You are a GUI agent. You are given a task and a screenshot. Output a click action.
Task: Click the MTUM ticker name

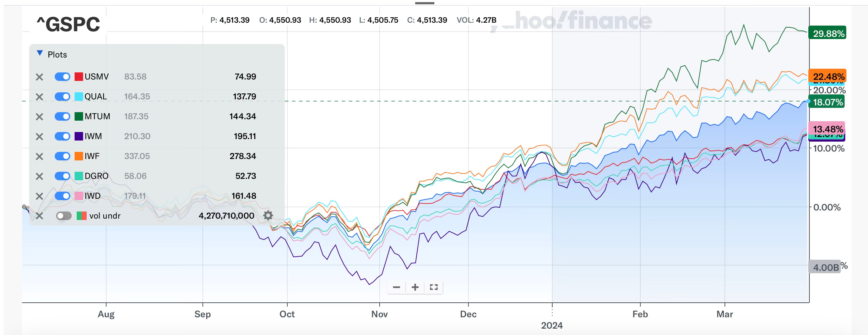pos(97,116)
